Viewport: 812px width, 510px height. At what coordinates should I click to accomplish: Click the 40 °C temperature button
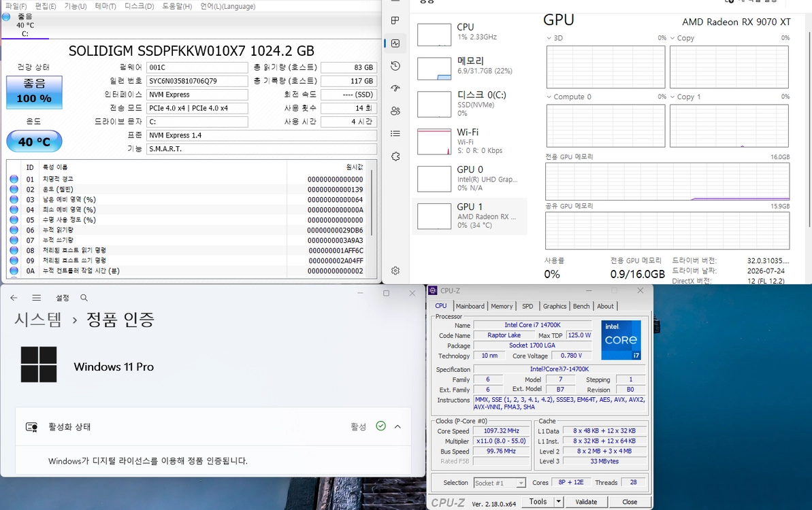click(x=34, y=141)
